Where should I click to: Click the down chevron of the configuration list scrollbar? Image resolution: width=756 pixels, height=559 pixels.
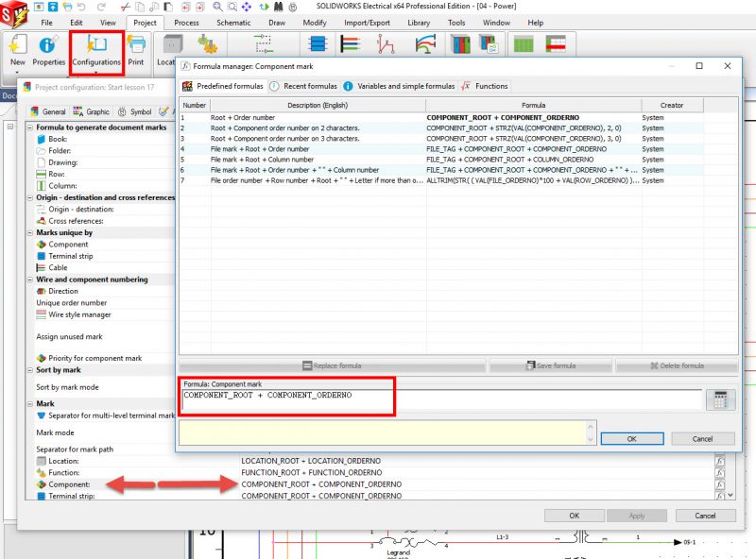pos(730,495)
